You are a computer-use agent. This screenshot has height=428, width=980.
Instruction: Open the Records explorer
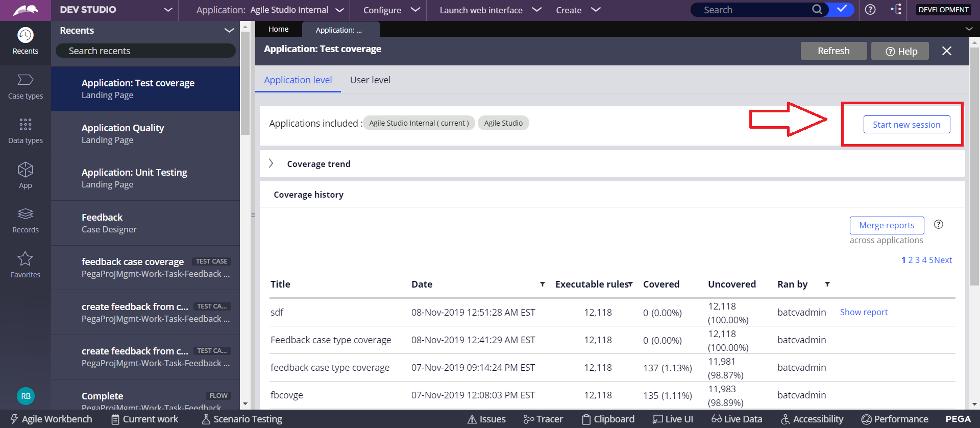(x=26, y=221)
